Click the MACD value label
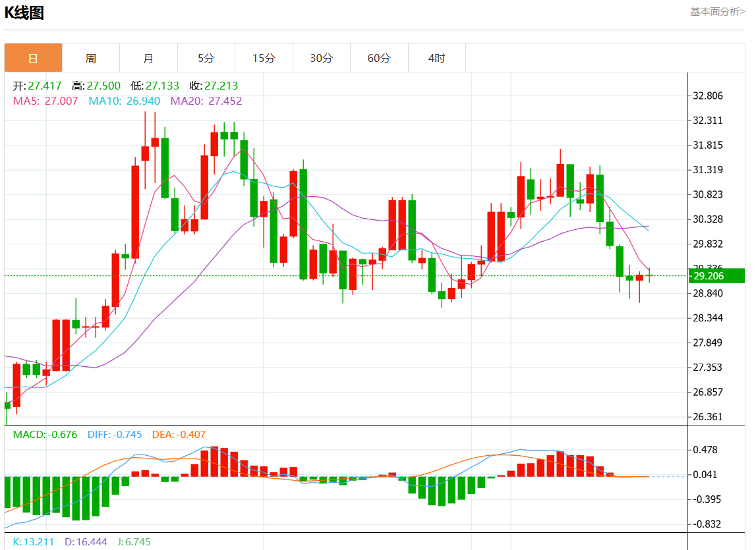This screenshot has width=756, height=550. click(x=45, y=435)
